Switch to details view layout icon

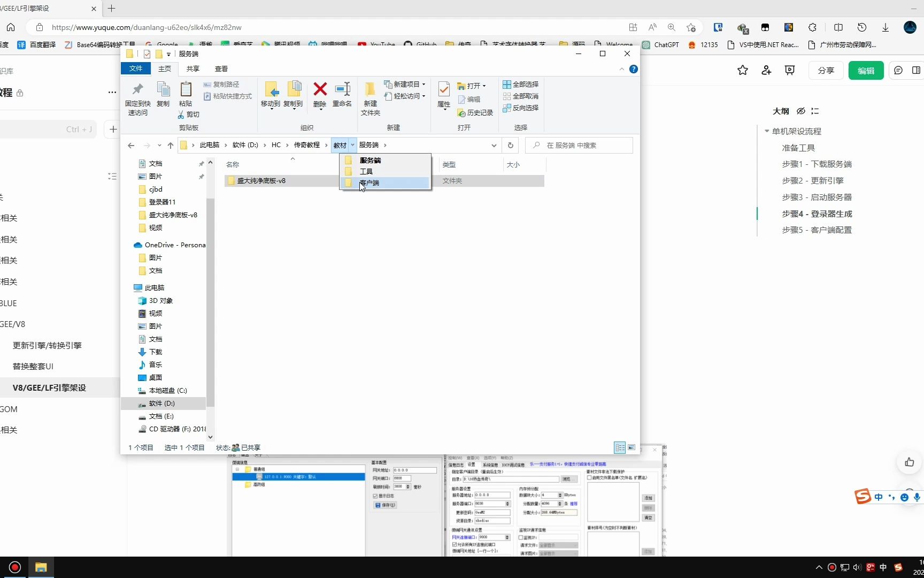point(620,447)
